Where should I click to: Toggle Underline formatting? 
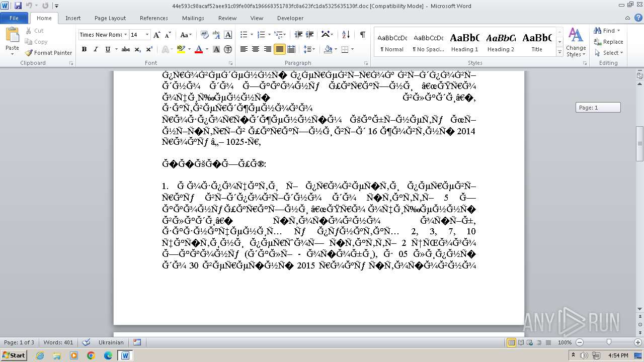pos(107,49)
